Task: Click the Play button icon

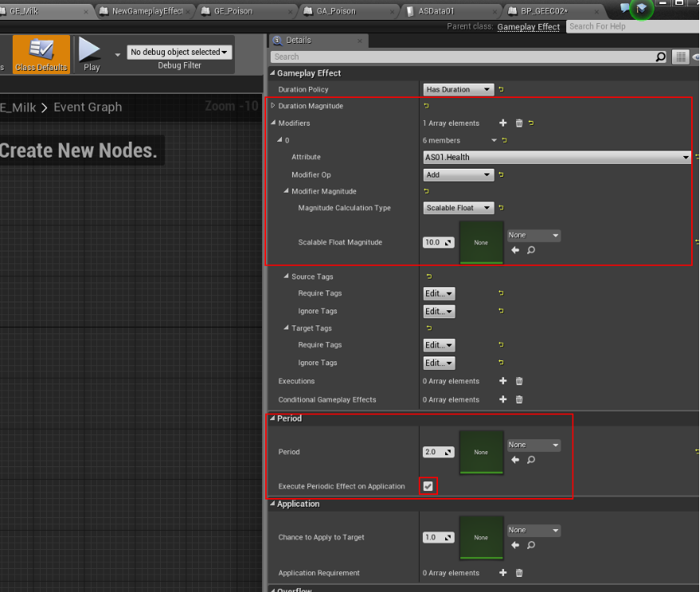Action: (x=90, y=49)
